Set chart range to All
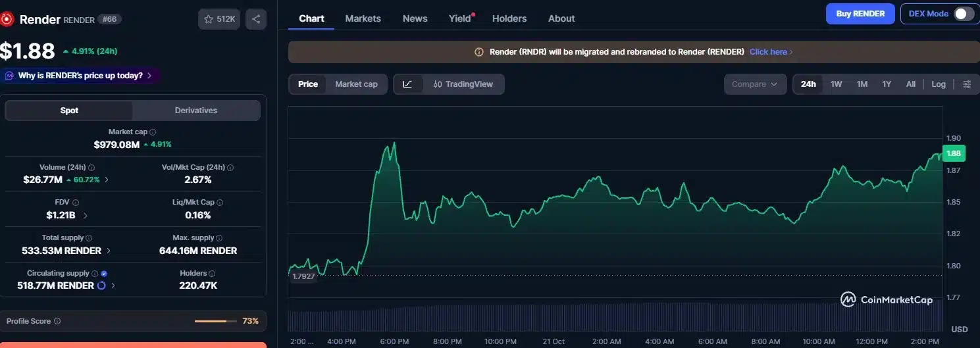The image size is (980, 348). (x=910, y=84)
